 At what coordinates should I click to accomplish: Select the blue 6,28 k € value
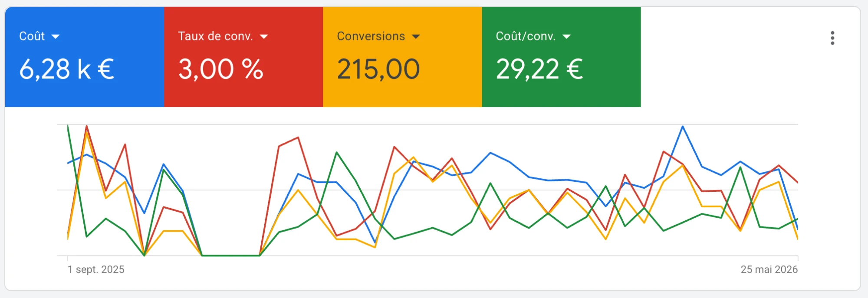pos(66,69)
